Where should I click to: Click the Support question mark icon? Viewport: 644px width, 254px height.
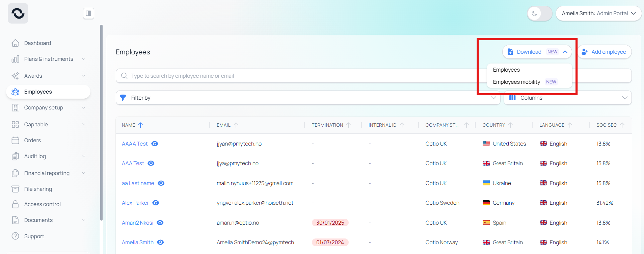[x=15, y=236]
